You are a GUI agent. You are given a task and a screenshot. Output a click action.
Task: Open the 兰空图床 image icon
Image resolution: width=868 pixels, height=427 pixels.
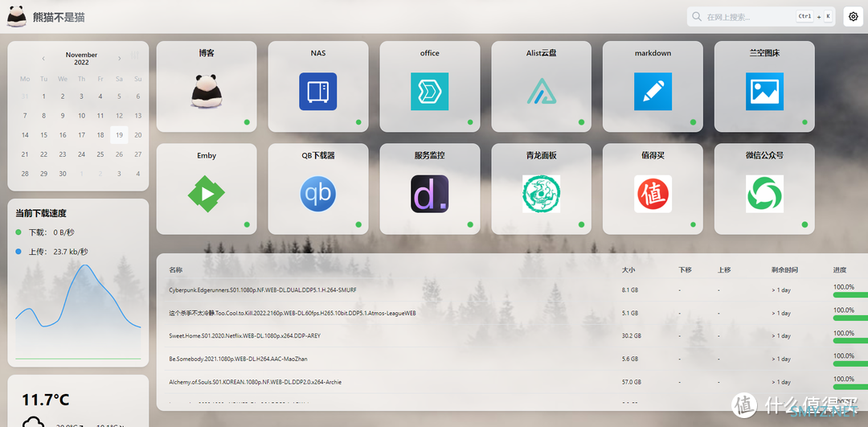coord(764,92)
